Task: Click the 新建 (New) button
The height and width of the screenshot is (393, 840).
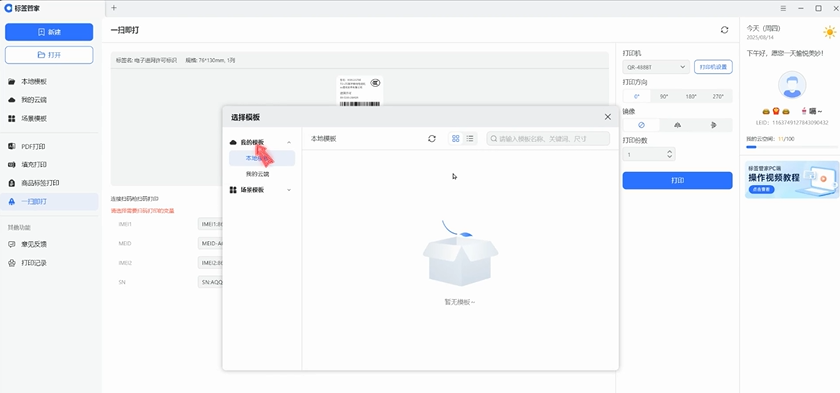Action: 49,32
